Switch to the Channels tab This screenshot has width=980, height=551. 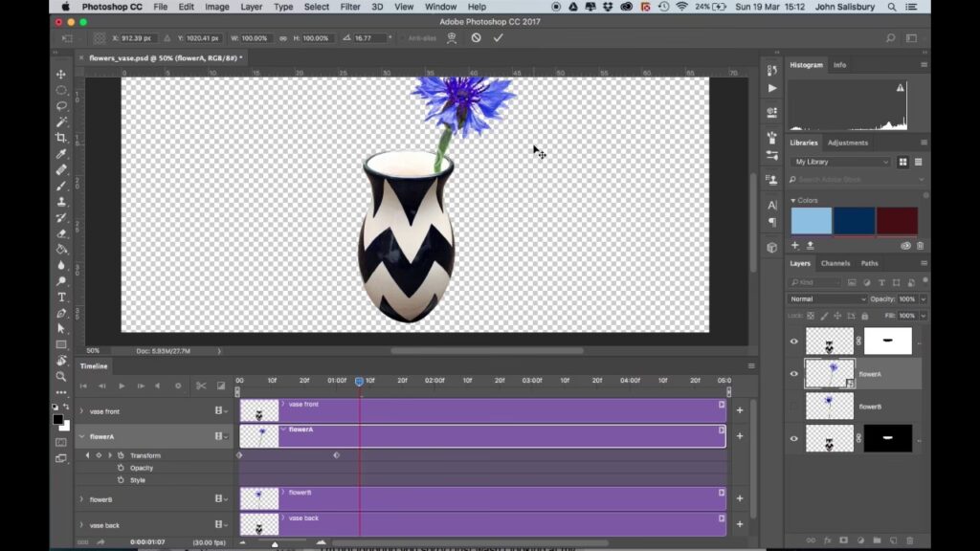pos(835,263)
